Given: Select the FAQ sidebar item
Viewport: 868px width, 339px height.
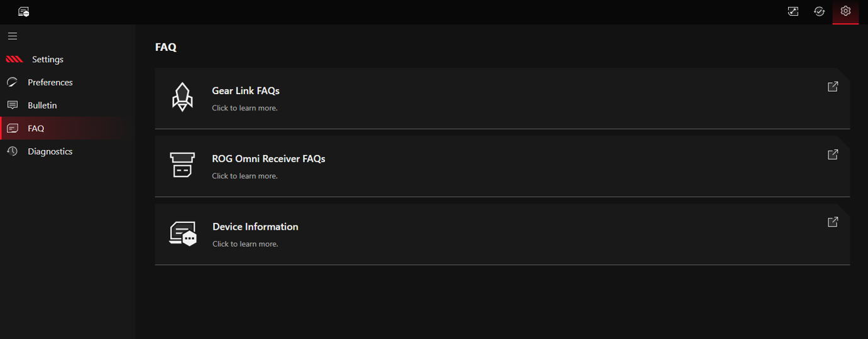Looking at the screenshot, I should (x=67, y=129).
